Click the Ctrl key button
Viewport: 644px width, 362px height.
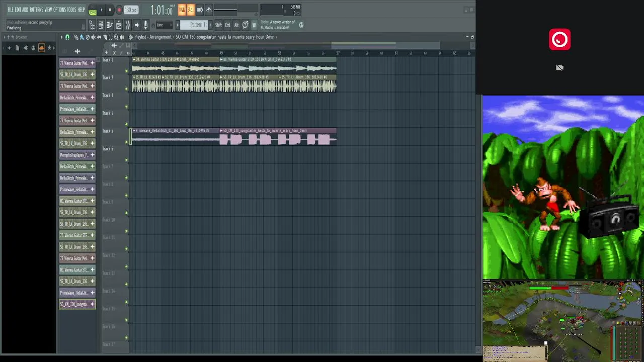227,25
